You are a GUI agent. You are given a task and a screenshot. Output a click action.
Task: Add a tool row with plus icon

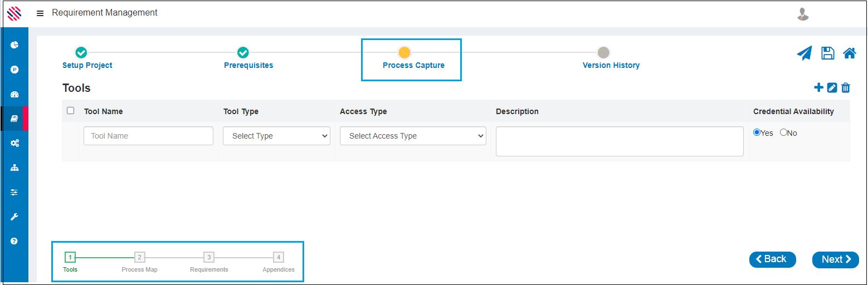818,87
